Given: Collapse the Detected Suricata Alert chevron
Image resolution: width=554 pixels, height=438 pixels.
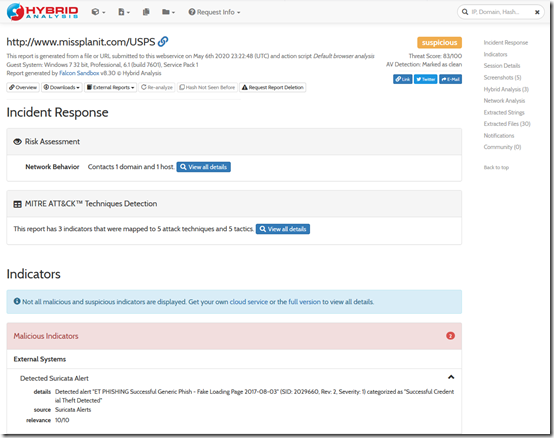Looking at the screenshot, I should (451, 377).
